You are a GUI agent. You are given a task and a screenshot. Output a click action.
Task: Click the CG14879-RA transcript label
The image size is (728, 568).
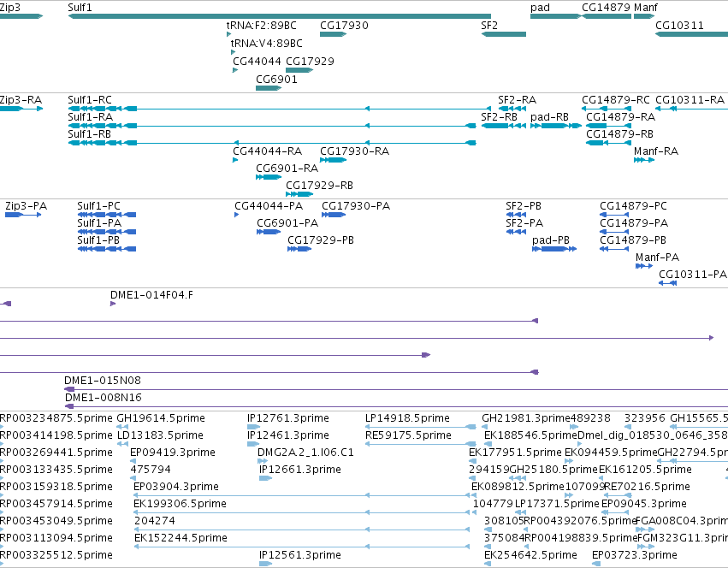pyautogui.click(x=621, y=117)
